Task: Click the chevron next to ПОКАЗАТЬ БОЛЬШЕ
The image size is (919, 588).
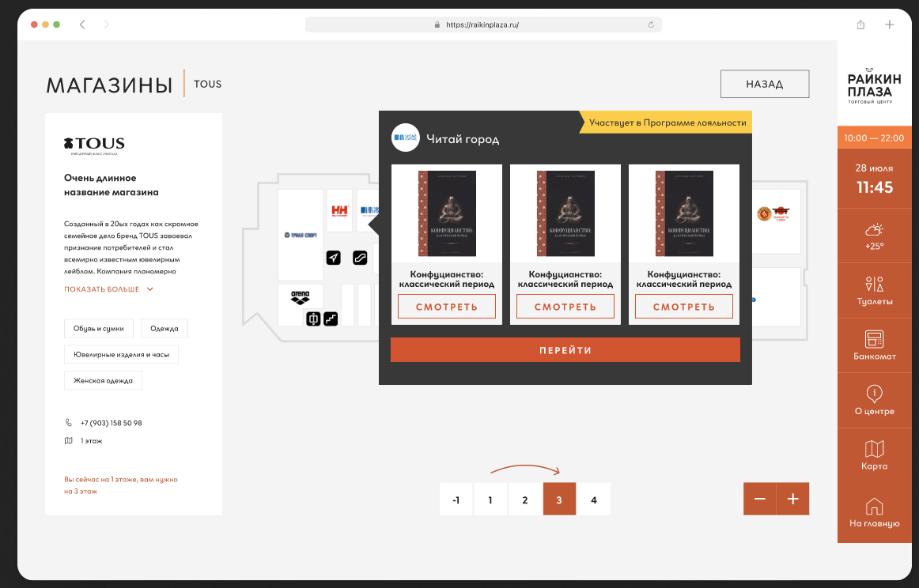Action: 150,289
